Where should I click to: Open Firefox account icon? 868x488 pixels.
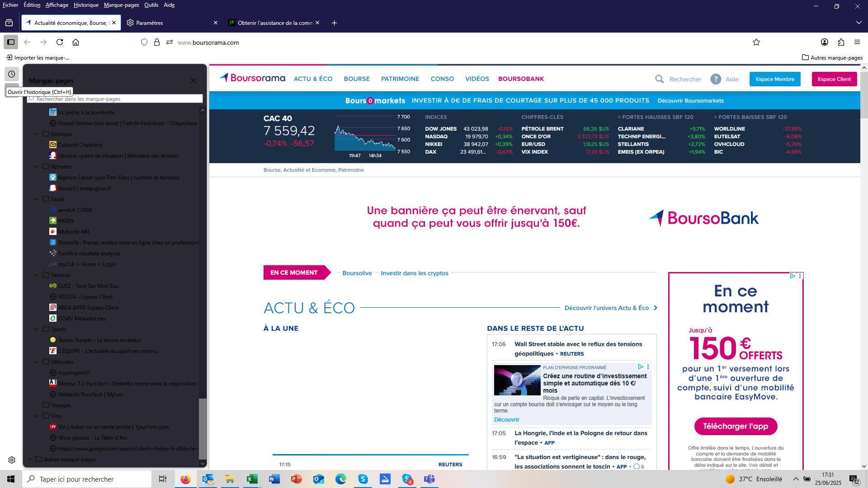[825, 42]
